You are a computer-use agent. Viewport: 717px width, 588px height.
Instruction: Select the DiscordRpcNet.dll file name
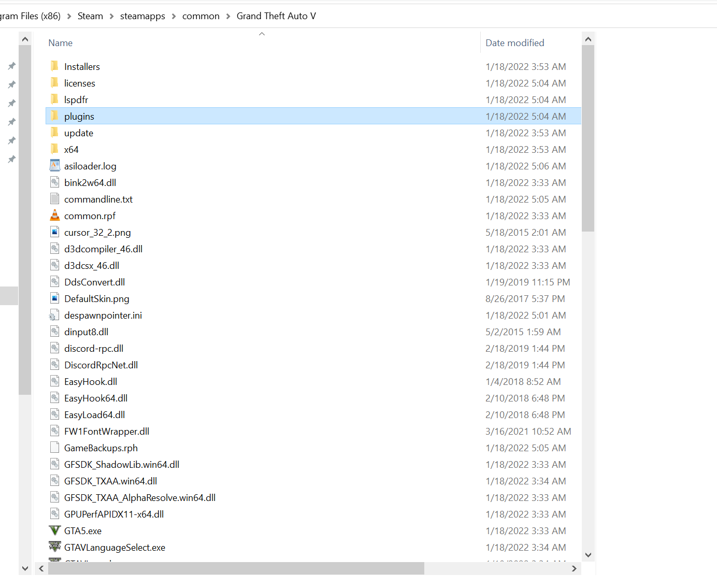click(x=101, y=365)
